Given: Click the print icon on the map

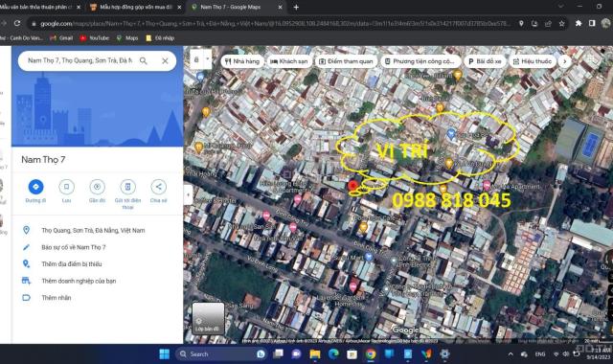Looking at the screenshot, I should click(x=196, y=59).
